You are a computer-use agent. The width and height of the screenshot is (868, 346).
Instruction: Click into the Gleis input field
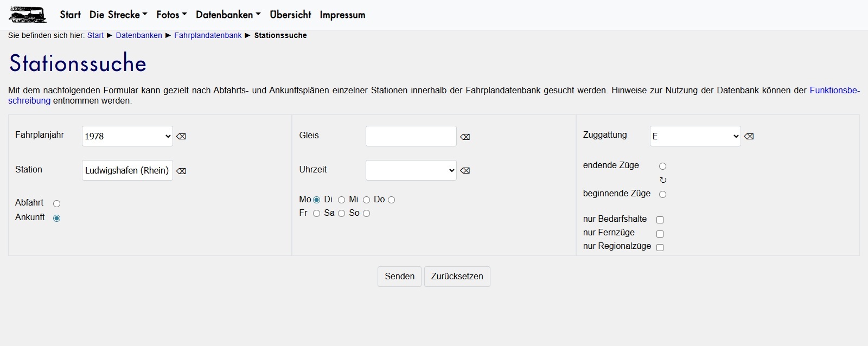coord(411,136)
